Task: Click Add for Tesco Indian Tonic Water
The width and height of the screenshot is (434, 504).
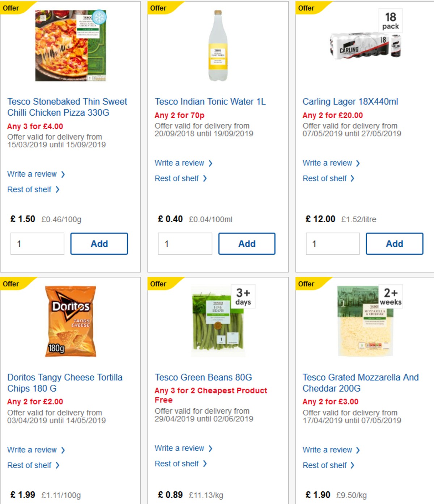Action: (247, 244)
